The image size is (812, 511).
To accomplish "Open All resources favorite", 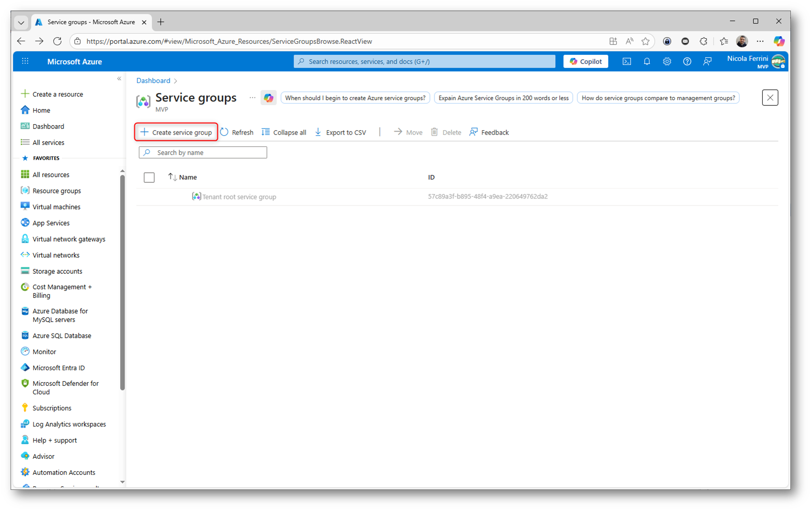I will 51,174.
